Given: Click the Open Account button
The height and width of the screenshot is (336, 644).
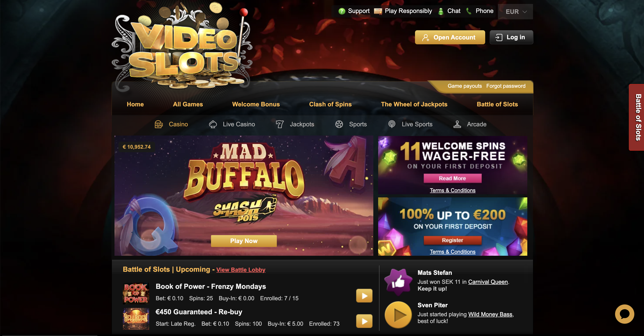Looking at the screenshot, I should (x=450, y=37).
